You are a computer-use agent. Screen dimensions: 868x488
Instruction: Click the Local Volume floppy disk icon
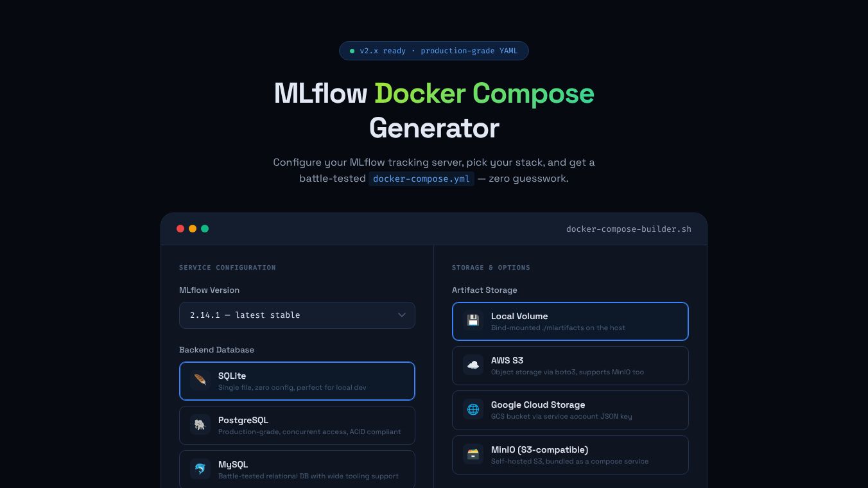[x=473, y=320]
